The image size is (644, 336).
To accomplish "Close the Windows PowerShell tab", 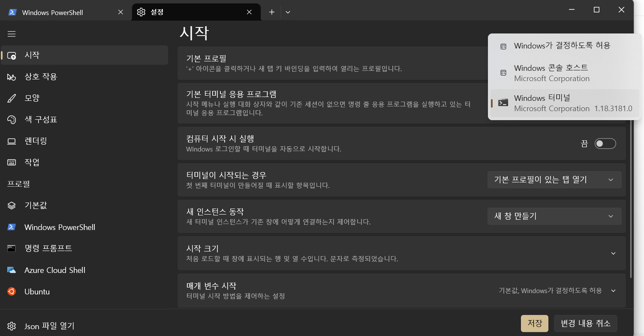I will pyautogui.click(x=120, y=12).
